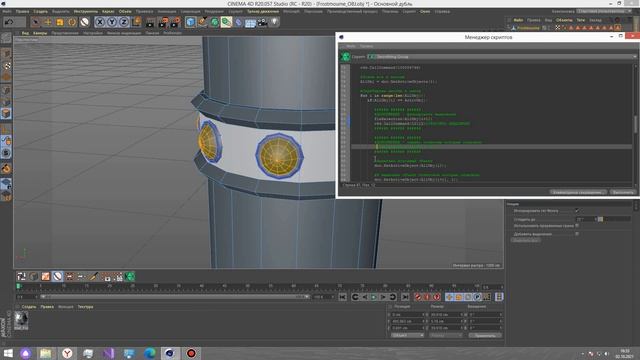Jump to the start of the animation
Screen dimensions: 640x360
point(342,297)
